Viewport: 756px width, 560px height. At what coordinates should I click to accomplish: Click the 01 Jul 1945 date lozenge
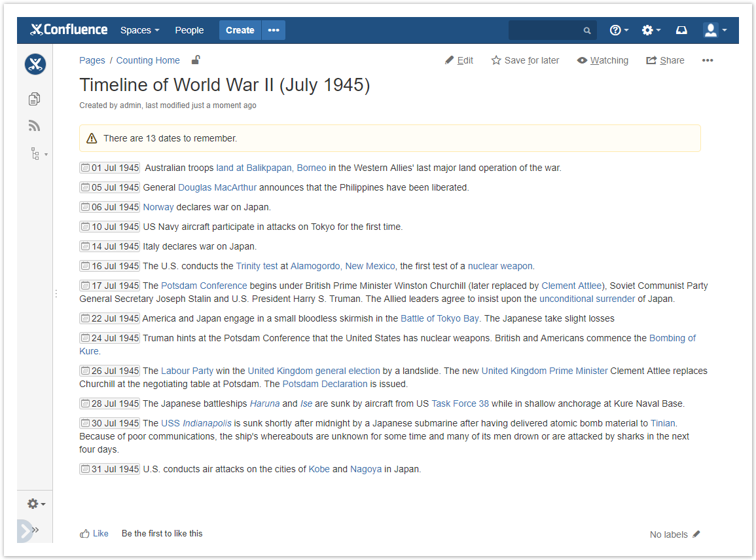110,168
